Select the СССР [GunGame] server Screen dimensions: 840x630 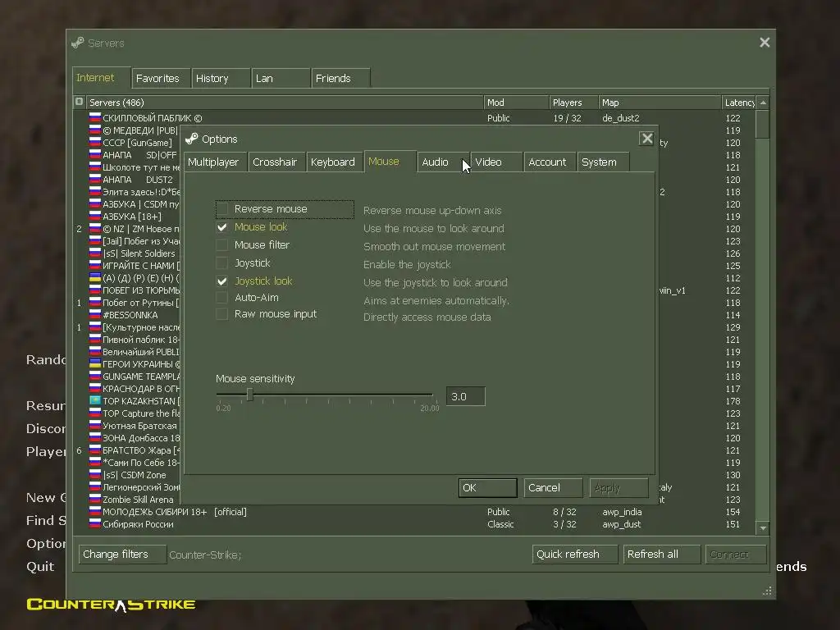pos(137,143)
